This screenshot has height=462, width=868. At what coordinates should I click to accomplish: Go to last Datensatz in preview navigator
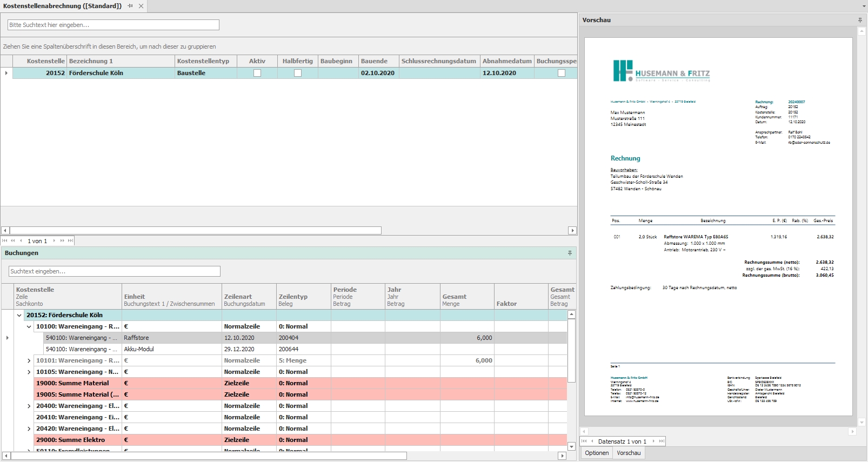[x=661, y=441]
